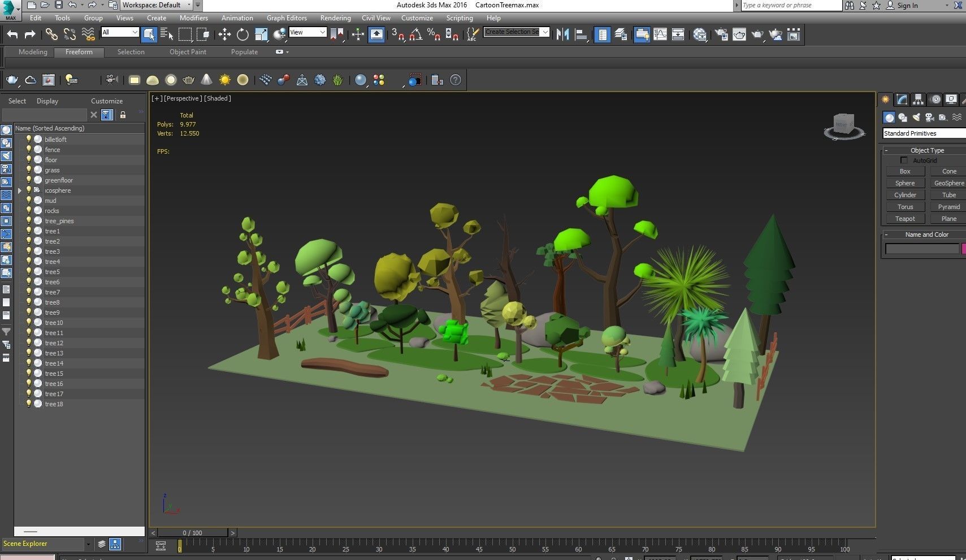The height and width of the screenshot is (560, 966).
Task: Open the Standard Primitives dropdown
Action: pyautogui.click(x=924, y=133)
